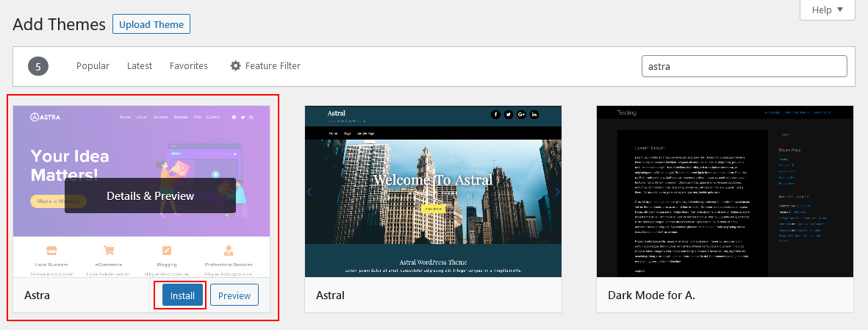Open the Favorites tab
Viewport: 868px width, 330px height.
tap(189, 66)
